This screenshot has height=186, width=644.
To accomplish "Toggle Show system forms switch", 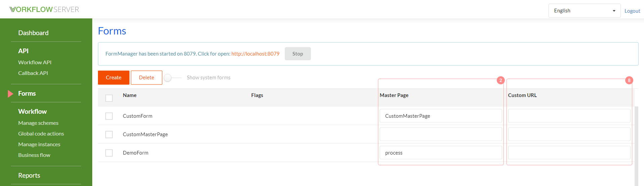I will [172, 78].
